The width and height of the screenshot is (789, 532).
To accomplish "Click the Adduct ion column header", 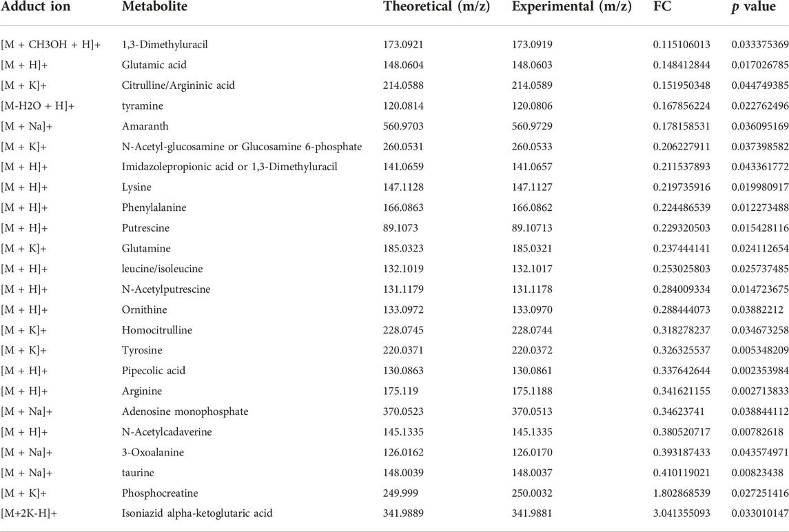I will [36, 6].
